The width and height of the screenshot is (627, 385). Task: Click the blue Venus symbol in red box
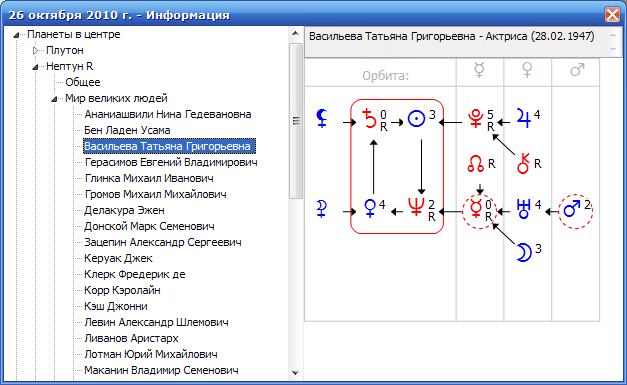point(370,209)
